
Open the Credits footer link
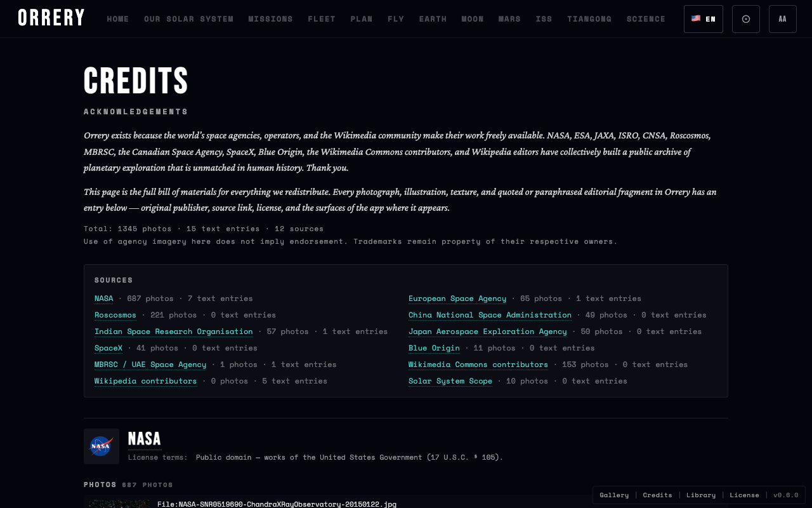[x=657, y=495]
